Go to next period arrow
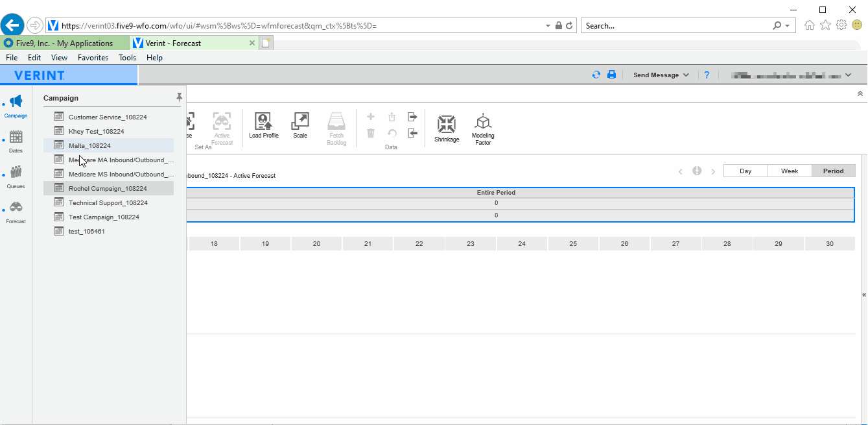This screenshot has width=868, height=425. [x=713, y=171]
